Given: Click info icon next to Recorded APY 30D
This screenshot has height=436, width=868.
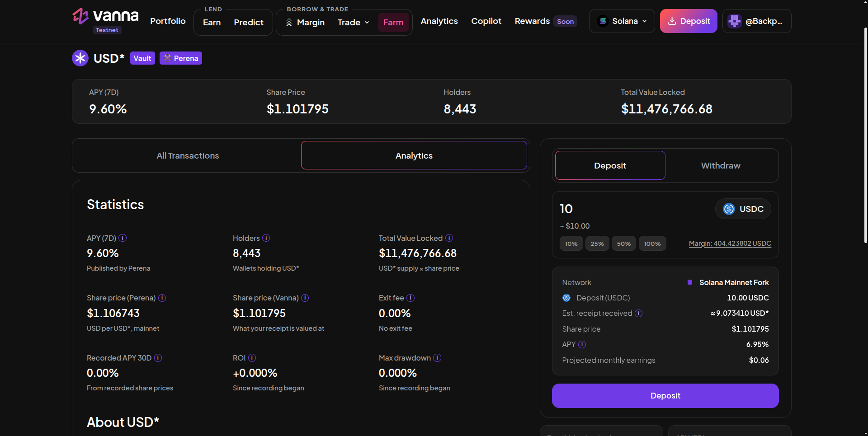Looking at the screenshot, I should [158, 358].
